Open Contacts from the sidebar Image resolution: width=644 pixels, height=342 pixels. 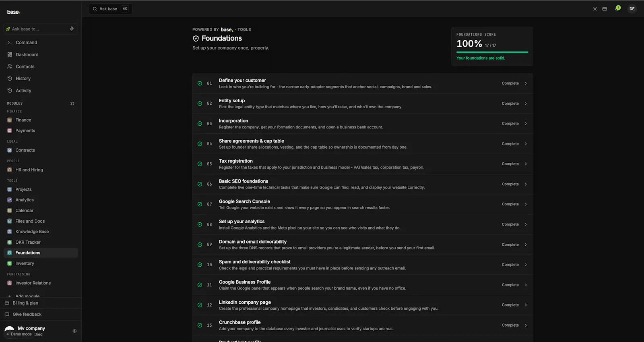point(41,67)
